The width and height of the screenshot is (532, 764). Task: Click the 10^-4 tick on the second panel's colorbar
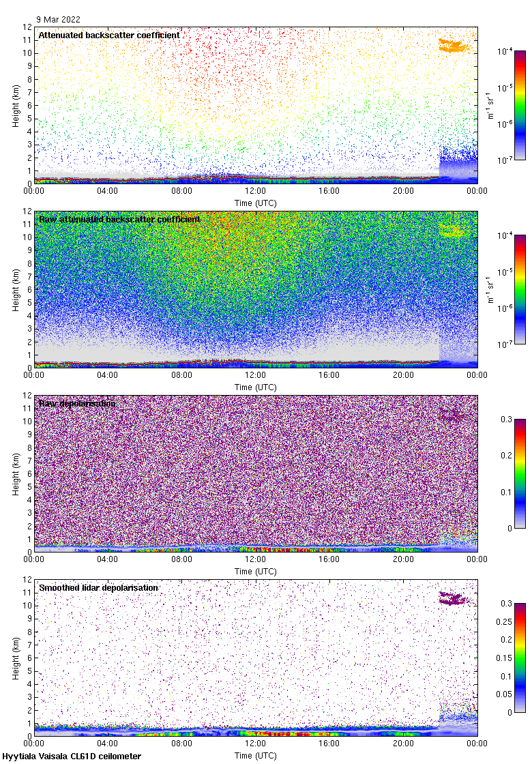coord(504,236)
